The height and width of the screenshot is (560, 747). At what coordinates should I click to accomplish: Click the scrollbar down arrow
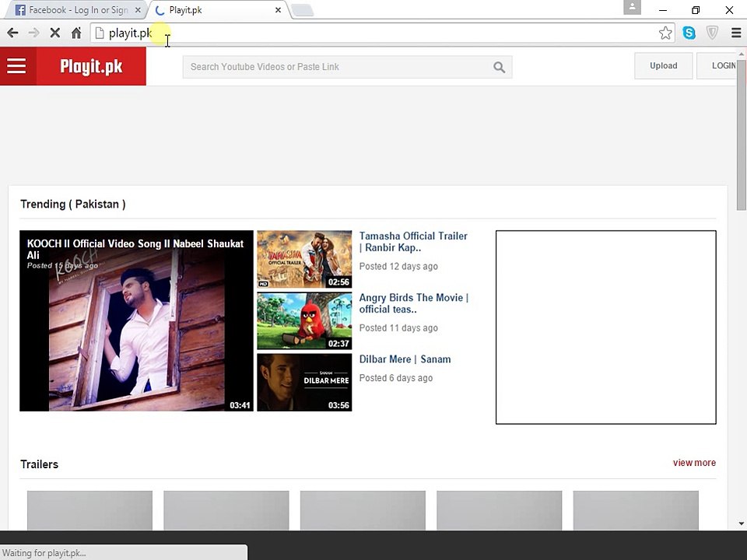coord(742,523)
